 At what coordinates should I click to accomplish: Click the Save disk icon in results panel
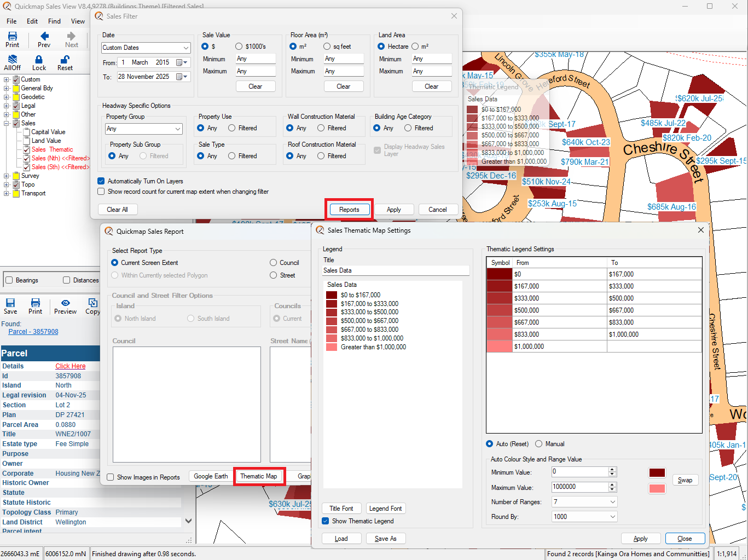(x=10, y=303)
